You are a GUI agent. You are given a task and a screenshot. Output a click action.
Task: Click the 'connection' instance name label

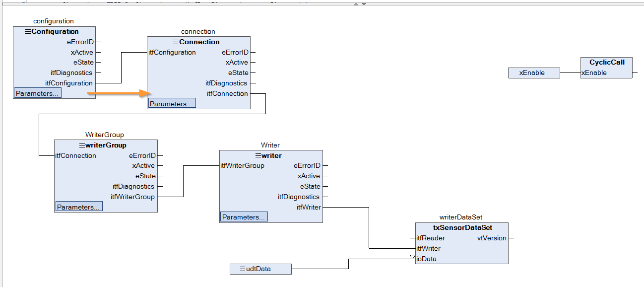coord(198,31)
